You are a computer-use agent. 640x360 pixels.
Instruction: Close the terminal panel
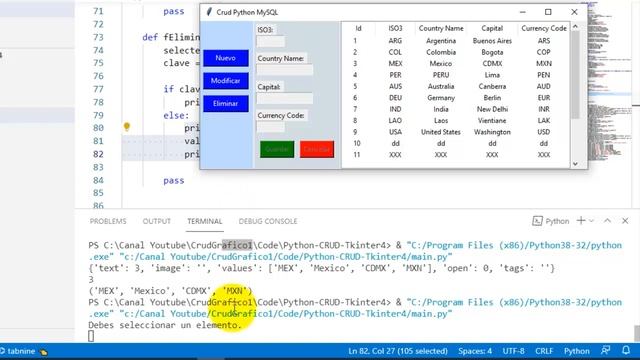625,221
